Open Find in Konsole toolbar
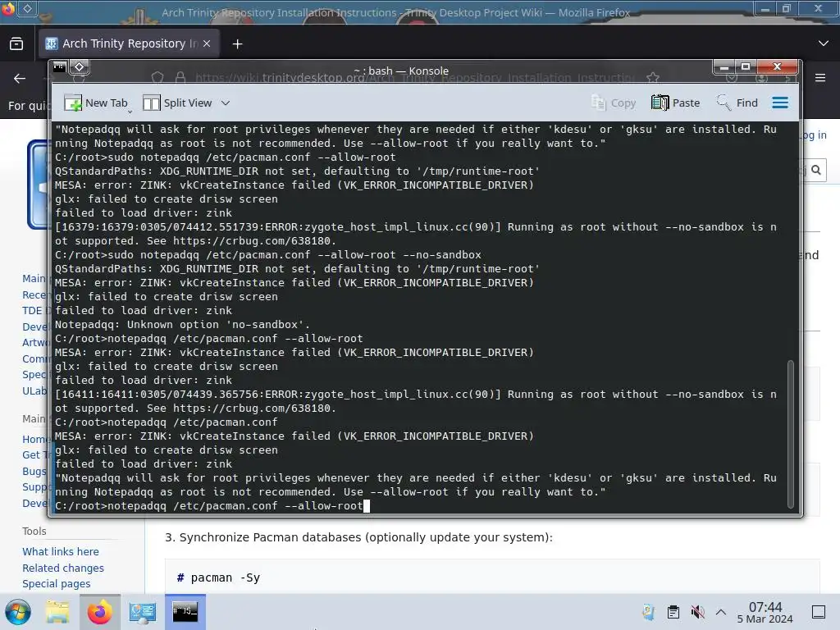 pyautogui.click(x=737, y=103)
